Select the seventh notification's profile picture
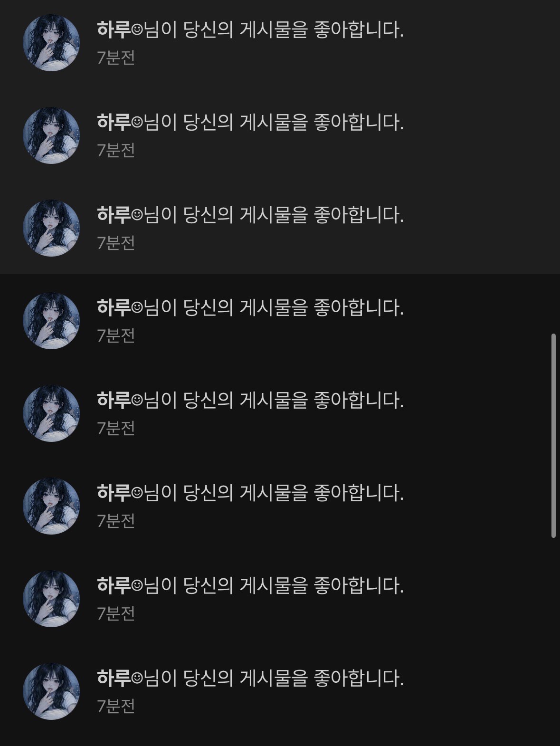560x746 pixels. click(51, 599)
